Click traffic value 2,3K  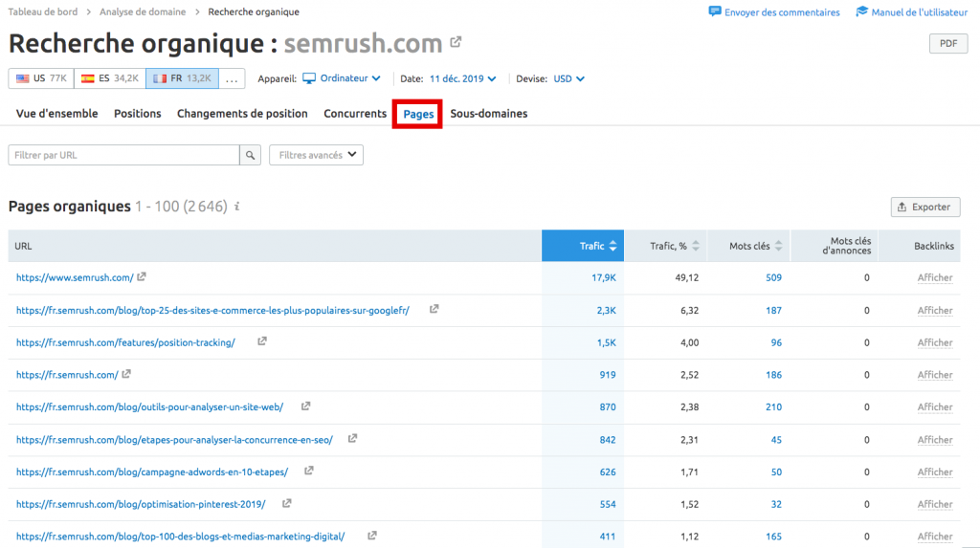click(x=606, y=310)
